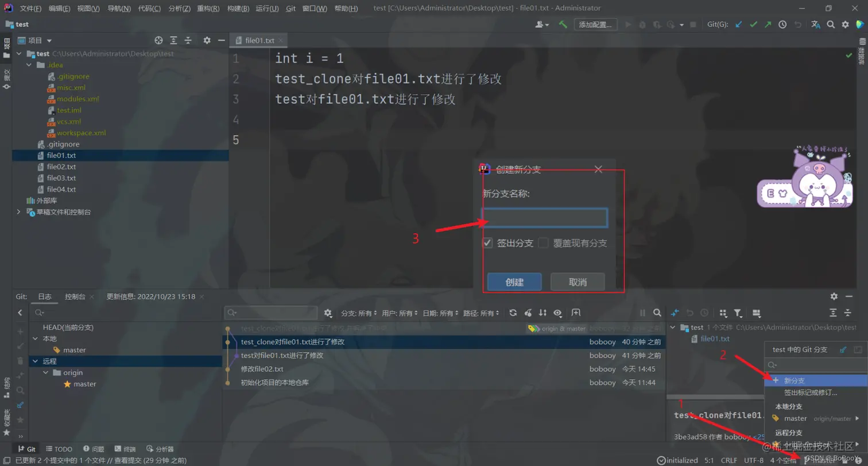
Task: Uncheck the 签出分支 checkbox
Action: tap(487, 242)
